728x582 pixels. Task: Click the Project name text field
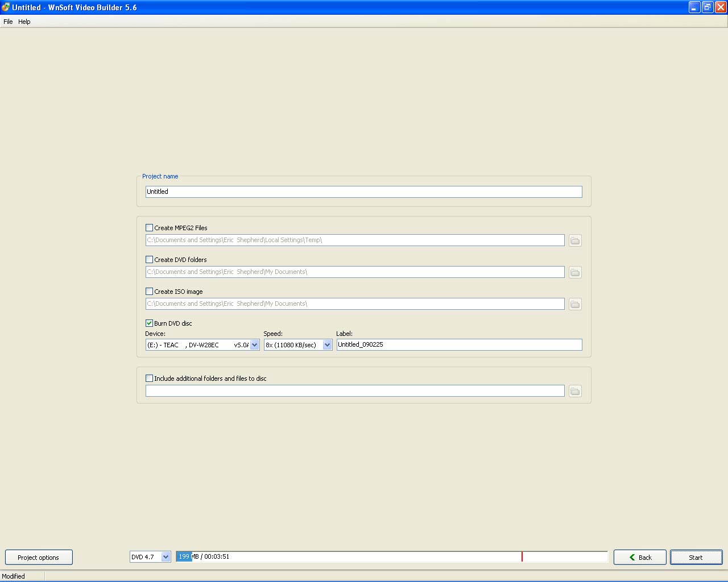pyautogui.click(x=363, y=192)
